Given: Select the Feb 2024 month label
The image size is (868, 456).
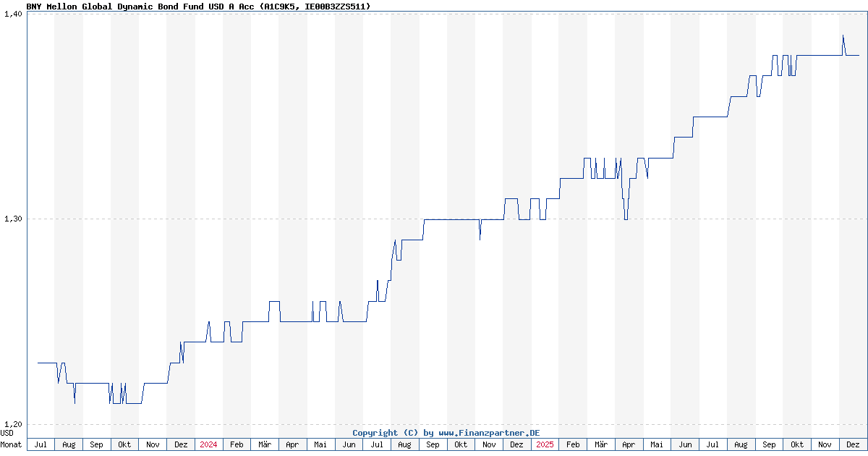Looking at the screenshot, I should (235, 444).
